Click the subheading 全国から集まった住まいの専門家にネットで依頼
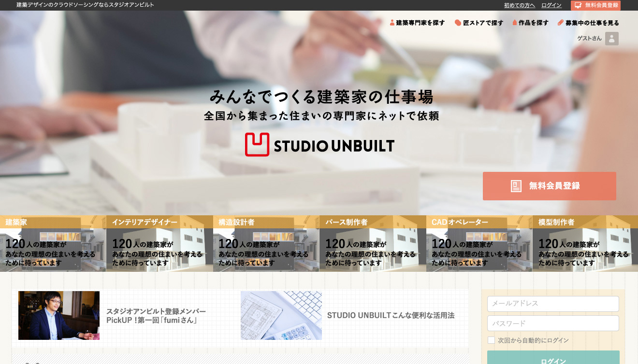 [321, 116]
